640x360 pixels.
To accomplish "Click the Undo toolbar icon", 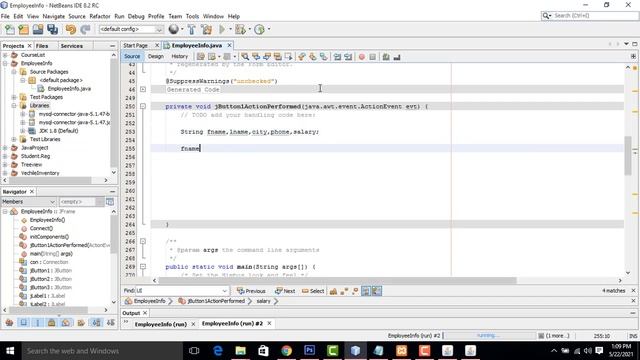I will tap(71, 29).
